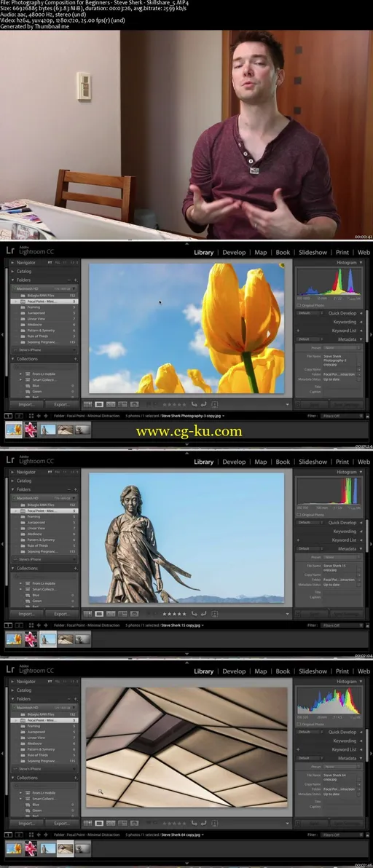Collapse Histogram panel in tulip frame
Screen dimensions: 373x868
tap(361, 262)
